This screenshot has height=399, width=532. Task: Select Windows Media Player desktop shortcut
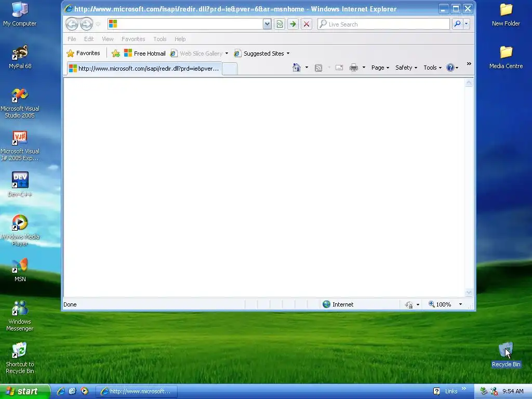20,230
